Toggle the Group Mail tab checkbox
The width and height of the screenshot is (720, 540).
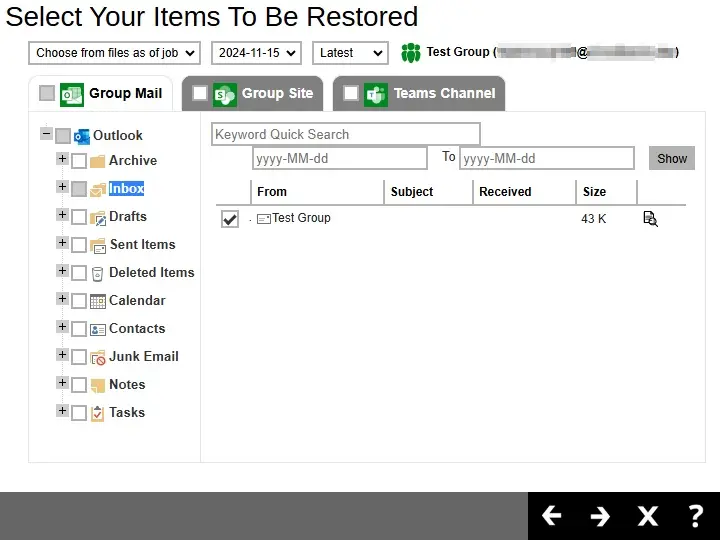point(47,93)
